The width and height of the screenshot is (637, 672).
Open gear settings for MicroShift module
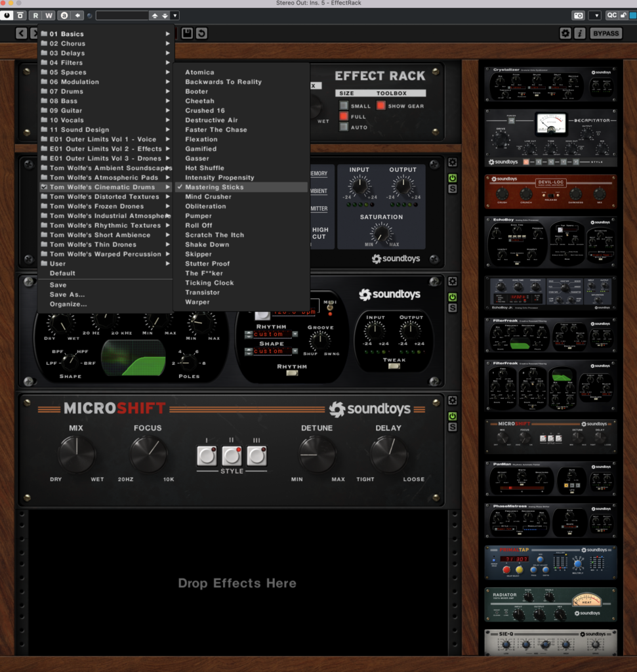coord(453,401)
